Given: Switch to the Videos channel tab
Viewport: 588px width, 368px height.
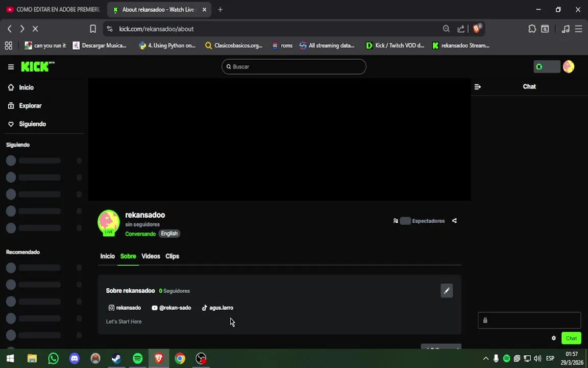Looking at the screenshot, I should coord(151,256).
